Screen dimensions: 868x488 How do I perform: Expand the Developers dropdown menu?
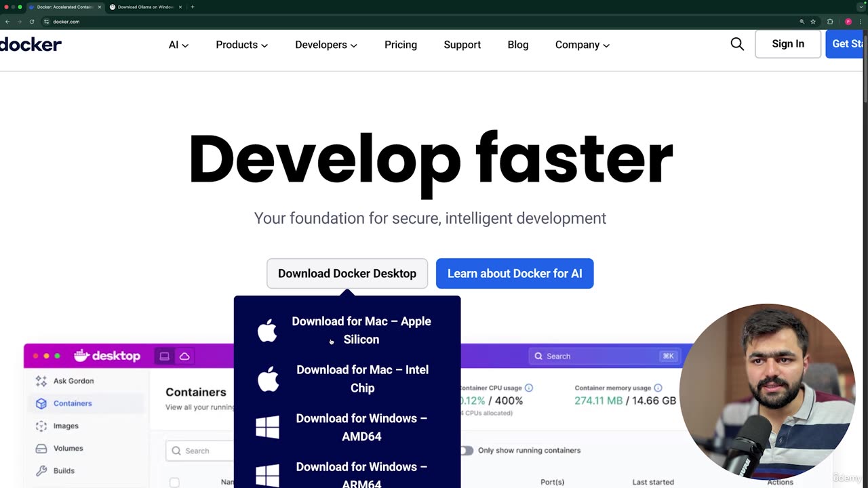pos(326,45)
